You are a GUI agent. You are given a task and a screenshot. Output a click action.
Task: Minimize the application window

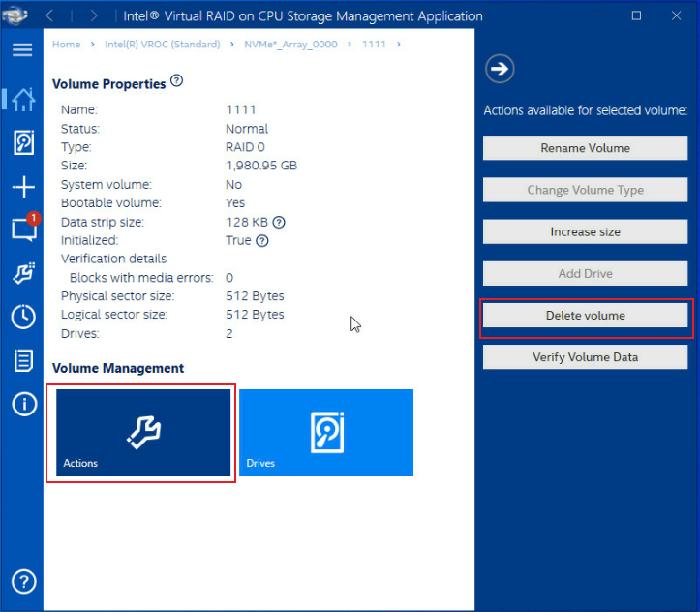[x=596, y=15]
